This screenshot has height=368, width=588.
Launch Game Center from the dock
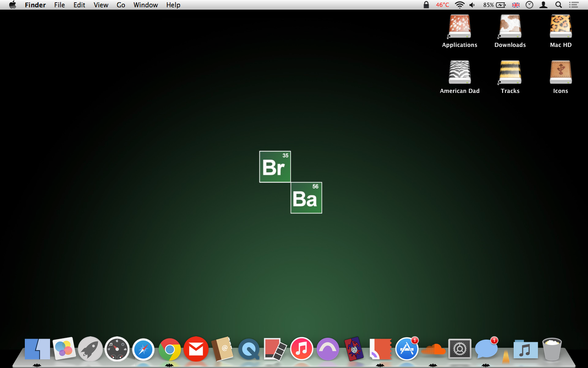(x=64, y=349)
